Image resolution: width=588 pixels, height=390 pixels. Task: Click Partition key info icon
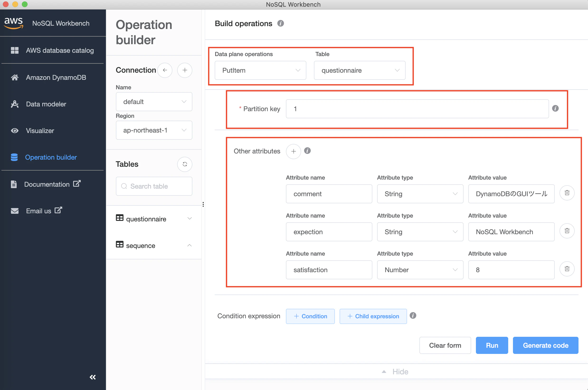tap(555, 109)
